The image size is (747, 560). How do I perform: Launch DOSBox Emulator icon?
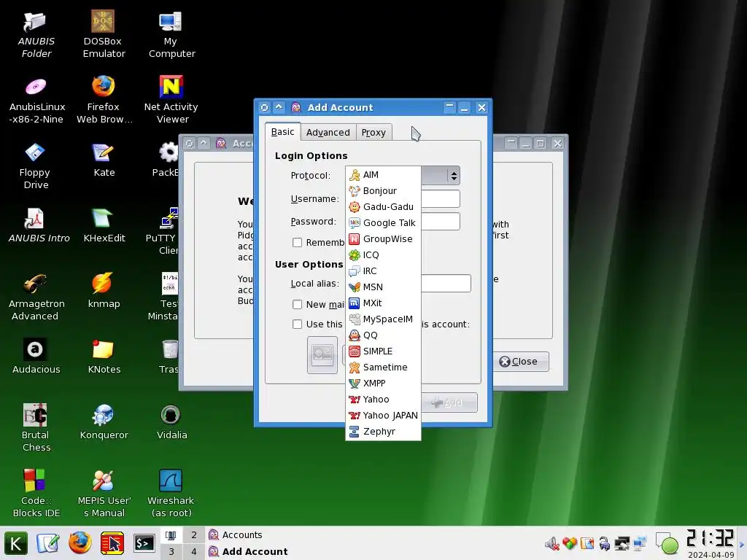tap(104, 34)
